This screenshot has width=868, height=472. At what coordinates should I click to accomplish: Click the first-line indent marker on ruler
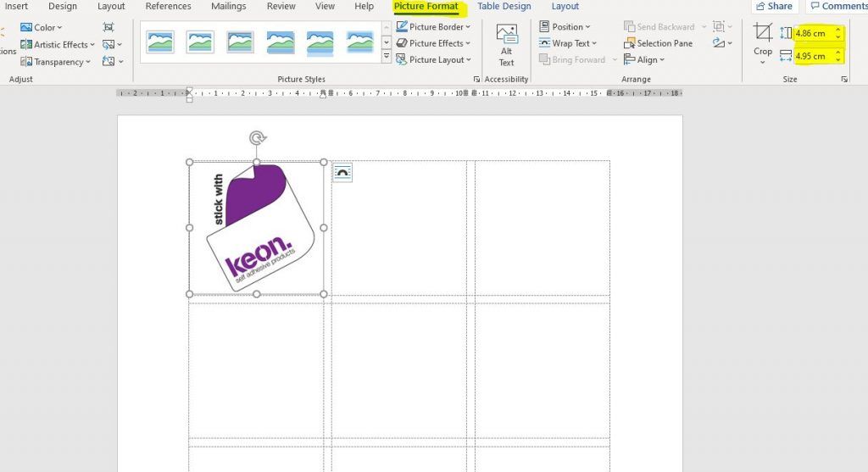pyautogui.click(x=189, y=90)
